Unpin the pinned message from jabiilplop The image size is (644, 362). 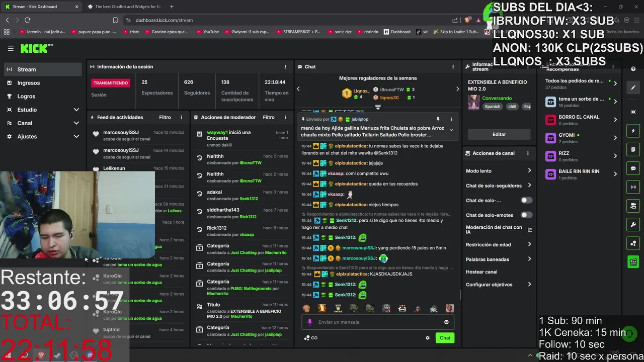pyautogui.click(x=438, y=120)
